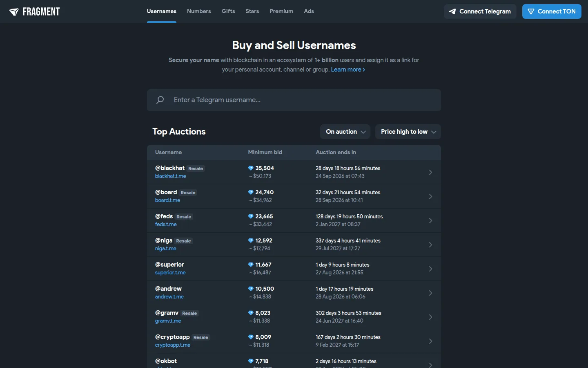Click "28 days 18 hours 56 minutes" text

click(x=348, y=168)
